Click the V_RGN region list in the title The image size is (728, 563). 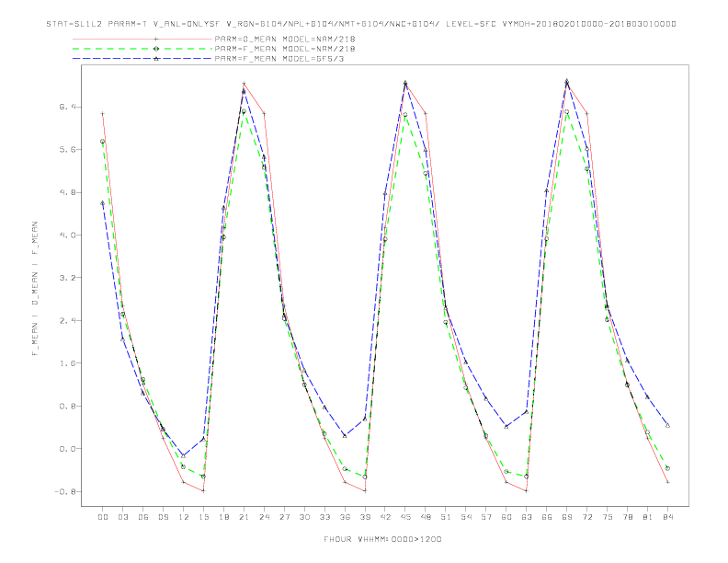pyautogui.click(x=333, y=24)
